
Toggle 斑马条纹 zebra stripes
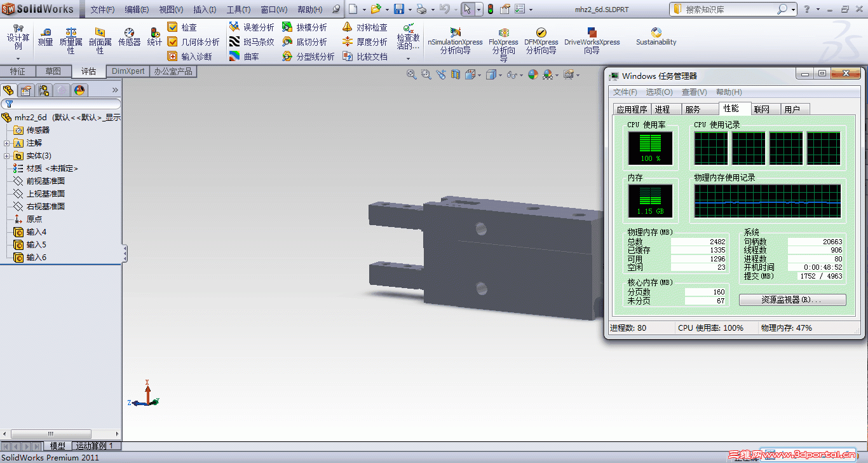252,42
